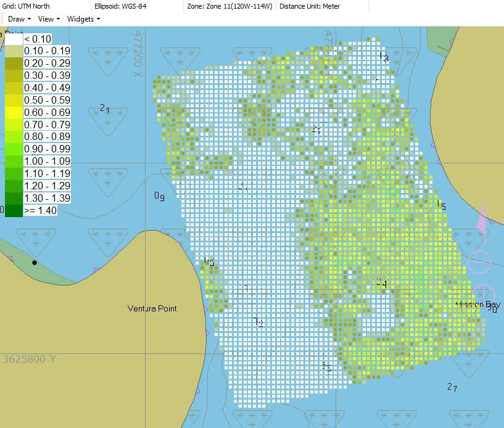Image resolution: width=504 pixels, height=428 pixels.
Task: Open the View dropdown menu
Action: (49, 19)
